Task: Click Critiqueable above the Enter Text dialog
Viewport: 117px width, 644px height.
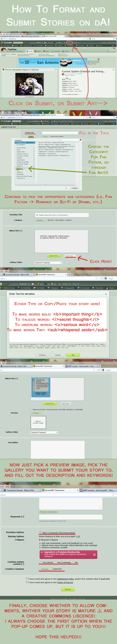Action: 68,288
